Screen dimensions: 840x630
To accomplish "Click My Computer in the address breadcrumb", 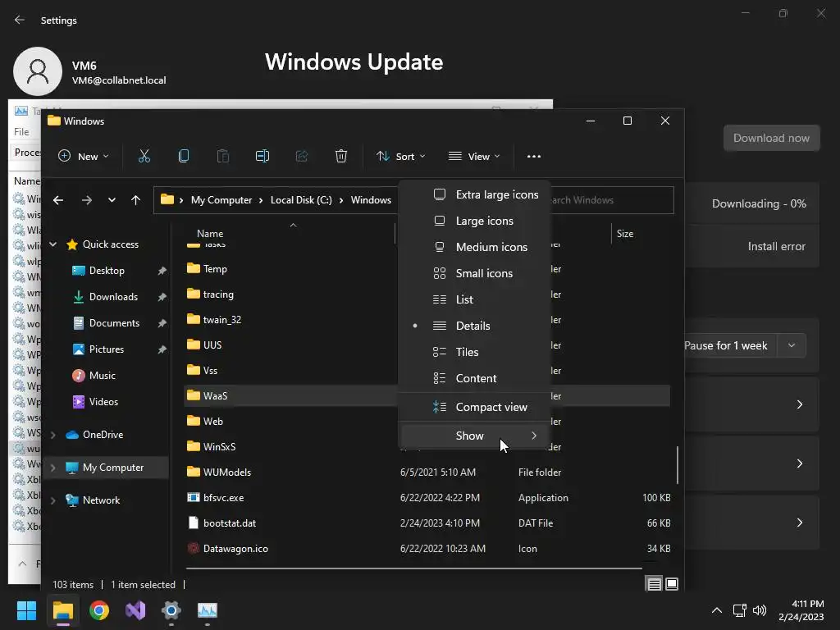I will coord(221,200).
